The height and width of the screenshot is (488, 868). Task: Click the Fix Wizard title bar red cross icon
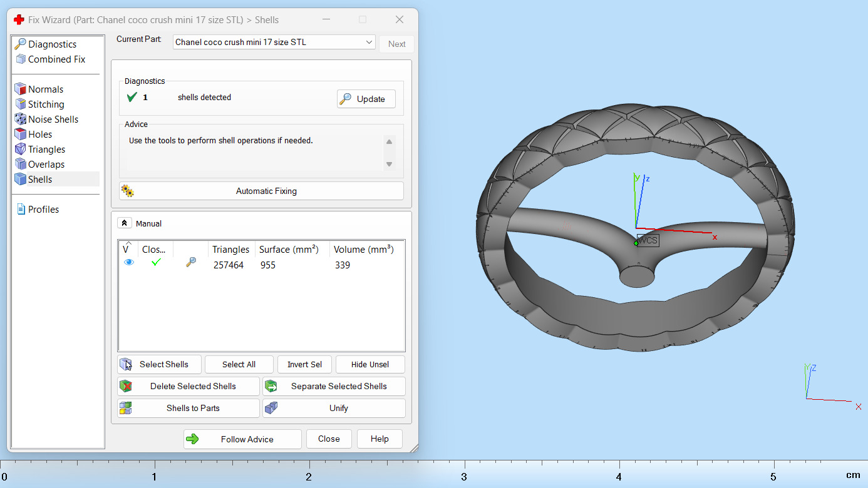tap(19, 19)
